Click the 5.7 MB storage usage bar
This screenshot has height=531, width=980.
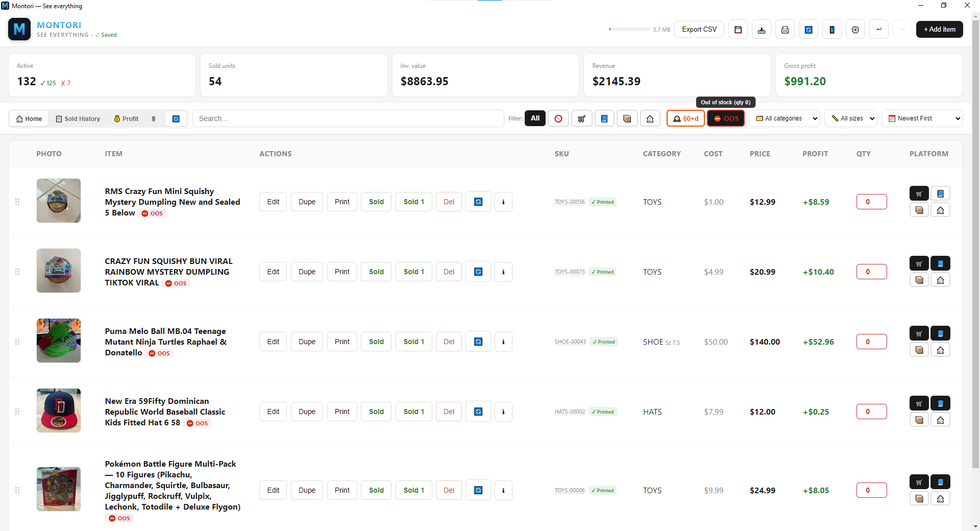(629, 30)
